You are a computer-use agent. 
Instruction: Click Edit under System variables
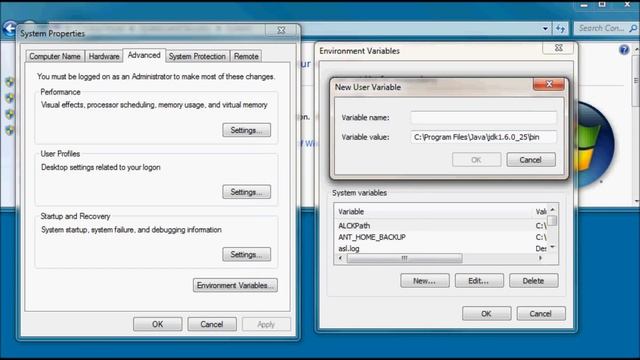point(479,281)
